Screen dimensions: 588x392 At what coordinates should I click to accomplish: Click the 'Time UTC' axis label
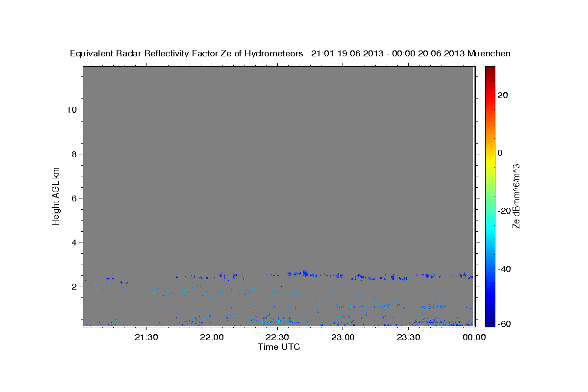coord(279,347)
